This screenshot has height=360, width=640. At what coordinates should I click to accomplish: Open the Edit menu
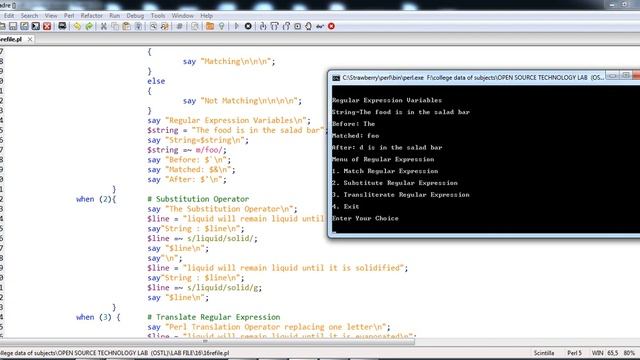(9, 16)
